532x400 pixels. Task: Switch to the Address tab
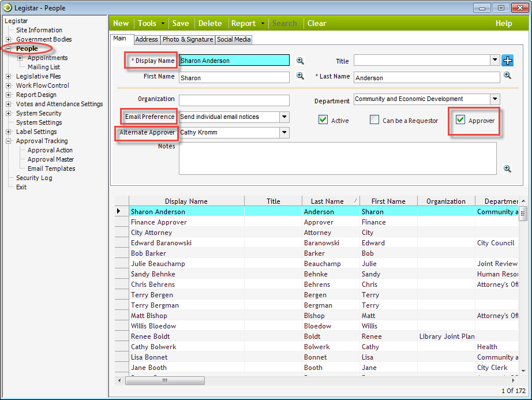[x=147, y=39]
